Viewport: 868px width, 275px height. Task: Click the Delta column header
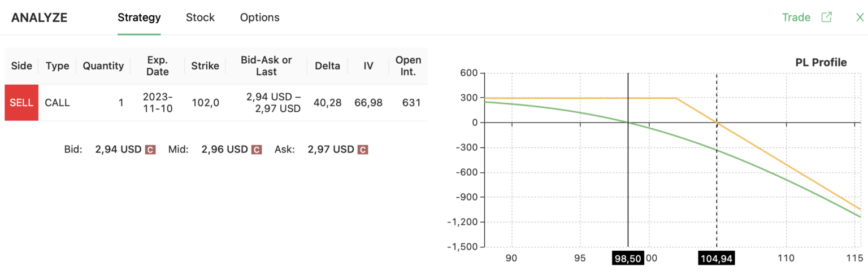tap(328, 66)
